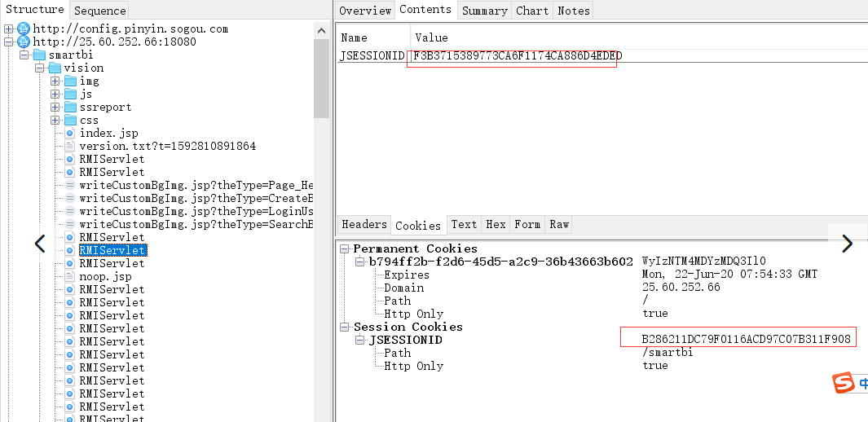868x422 pixels.
Task: Click the noop.jsp file icon
Action: click(x=70, y=276)
